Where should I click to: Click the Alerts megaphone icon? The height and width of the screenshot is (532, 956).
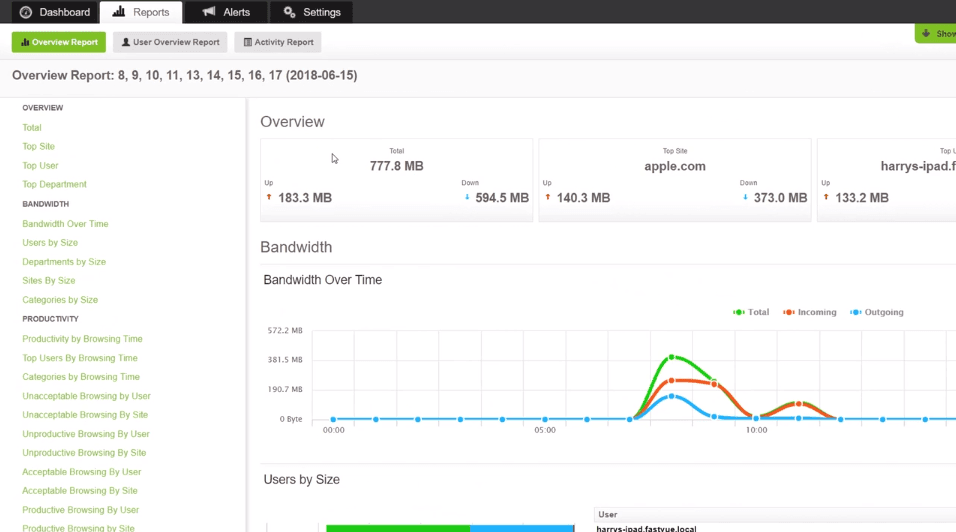coord(209,12)
